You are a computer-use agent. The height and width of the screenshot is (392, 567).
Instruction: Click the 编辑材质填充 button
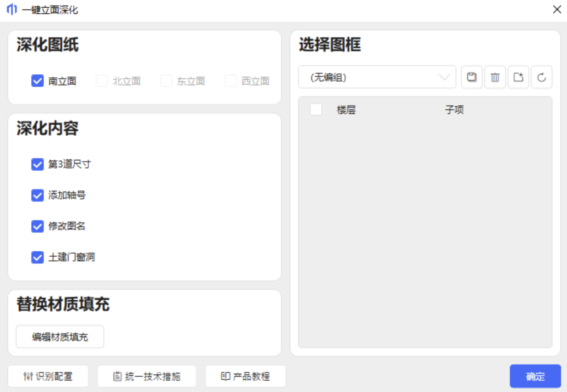pyautogui.click(x=60, y=337)
